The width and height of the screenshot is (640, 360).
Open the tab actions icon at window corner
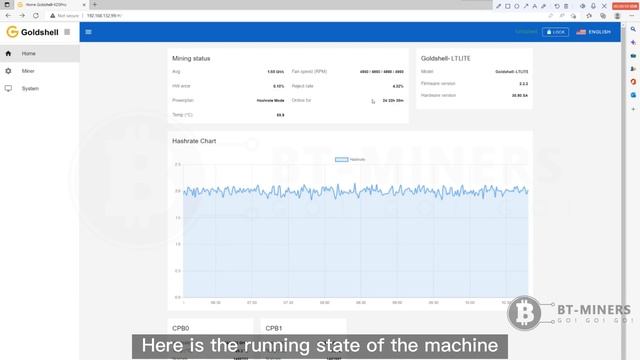pos(7,4)
